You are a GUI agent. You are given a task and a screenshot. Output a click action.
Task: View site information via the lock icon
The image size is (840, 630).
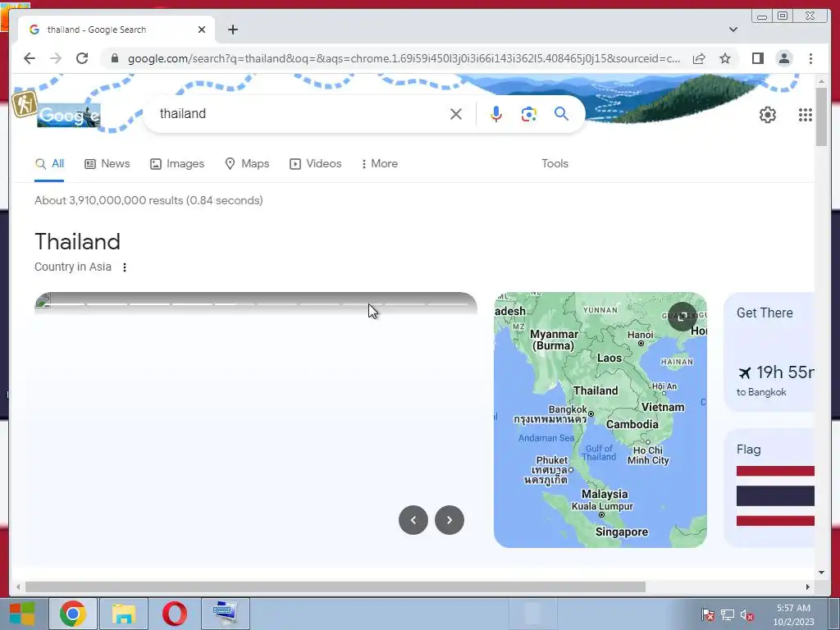pyautogui.click(x=115, y=58)
